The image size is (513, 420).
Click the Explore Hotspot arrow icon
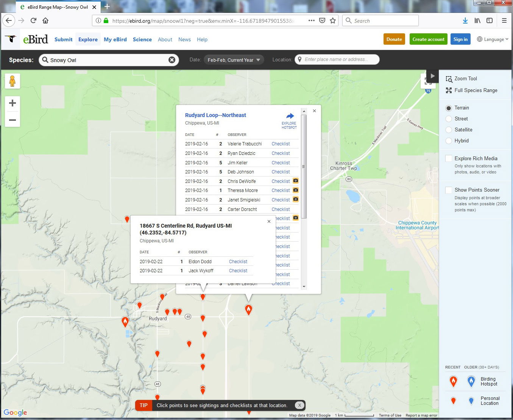pyautogui.click(x=290, y=116)
